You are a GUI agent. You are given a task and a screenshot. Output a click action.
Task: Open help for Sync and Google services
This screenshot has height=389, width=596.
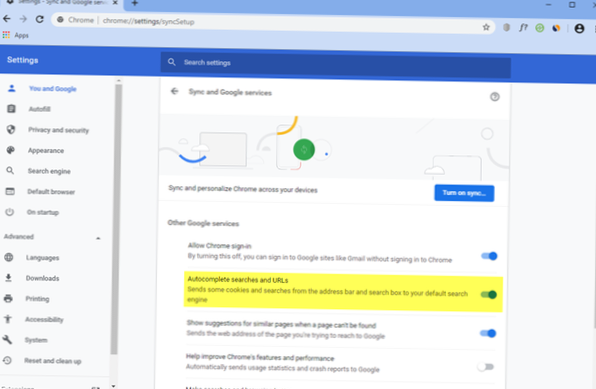pos(495,97)
